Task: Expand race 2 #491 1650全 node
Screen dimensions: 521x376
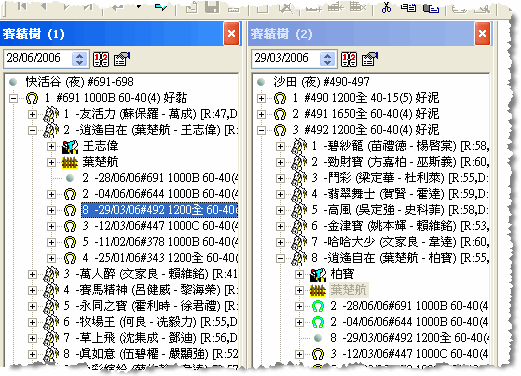Action: (262, 114)
